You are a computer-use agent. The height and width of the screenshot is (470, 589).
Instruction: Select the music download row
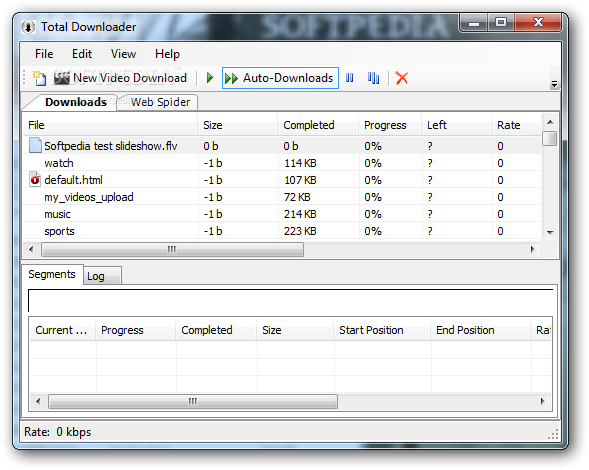(282, 214)
